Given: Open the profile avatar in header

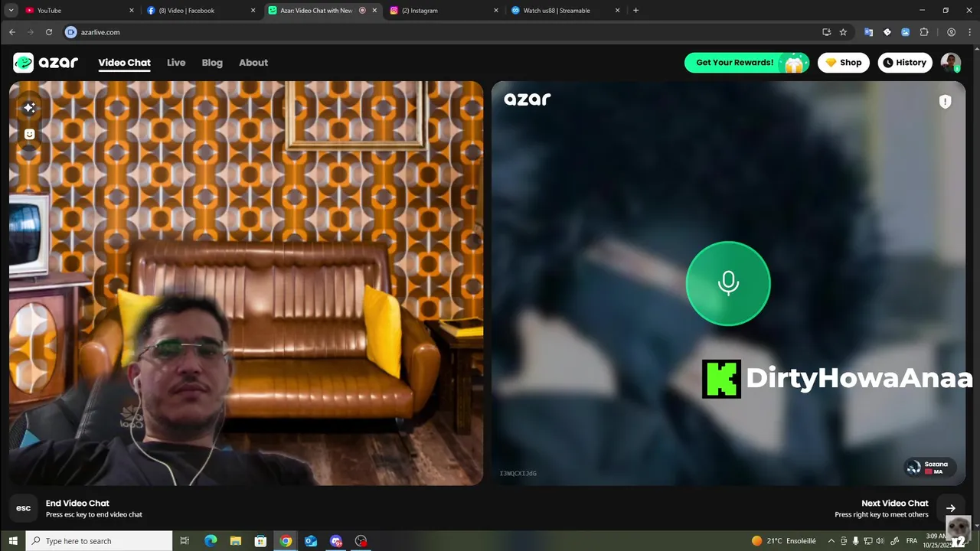Looking at the screenshot, I should pos(951,63).
